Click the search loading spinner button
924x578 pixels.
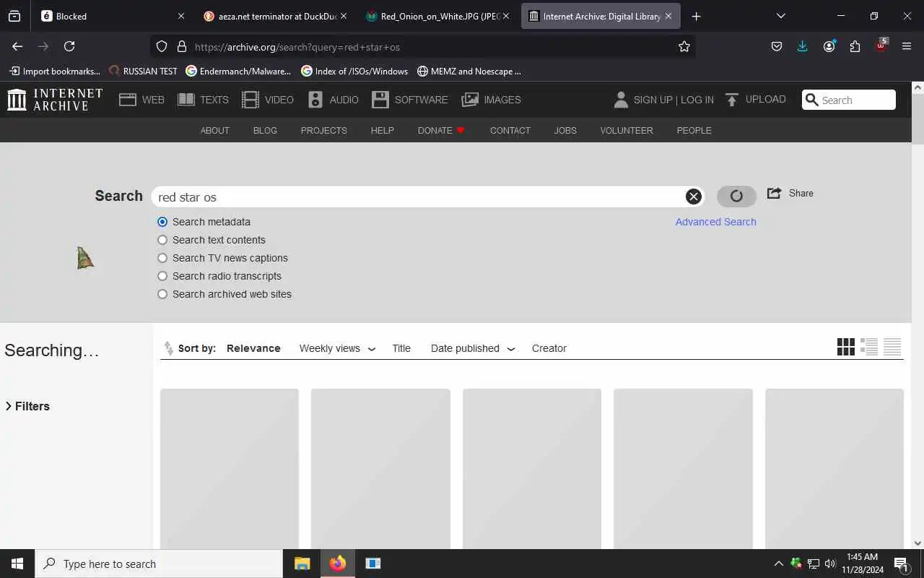point(736,196)
